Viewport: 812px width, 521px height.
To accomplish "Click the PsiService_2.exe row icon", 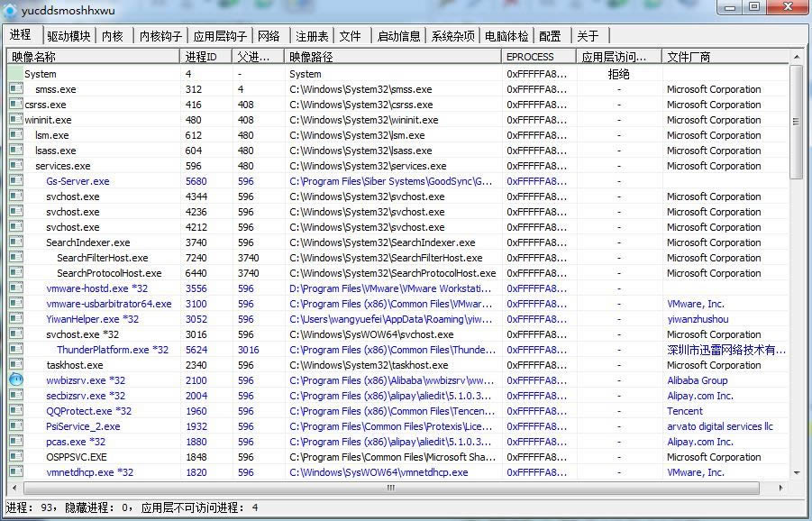I will pos(16,425).
